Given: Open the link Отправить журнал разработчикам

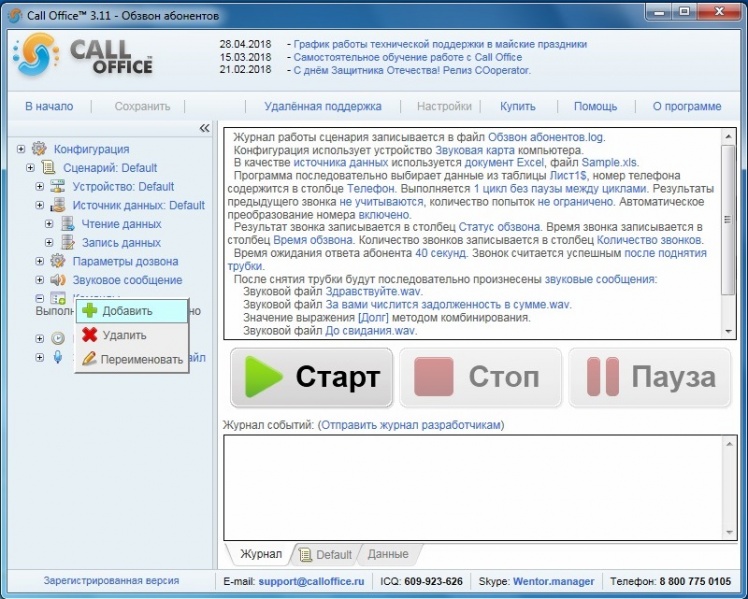Looking at the screenshot, I should [x=411, y=425].
